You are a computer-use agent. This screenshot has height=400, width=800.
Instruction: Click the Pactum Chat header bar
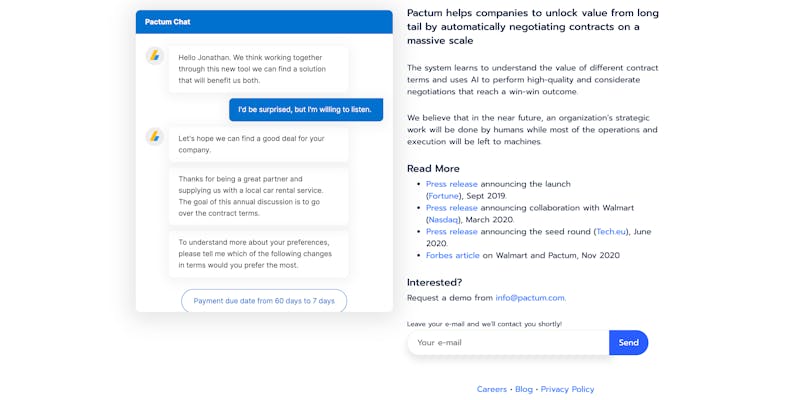264,22
